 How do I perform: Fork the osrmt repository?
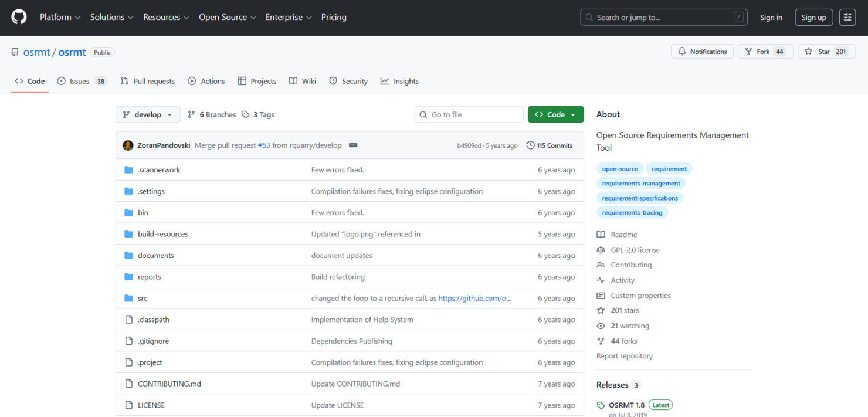[765, 52]
